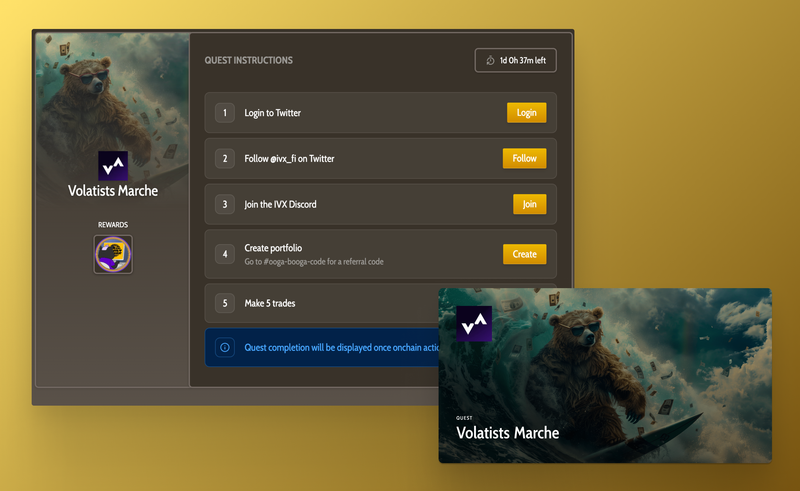Click the info icon in blue banner

point(225,348)
